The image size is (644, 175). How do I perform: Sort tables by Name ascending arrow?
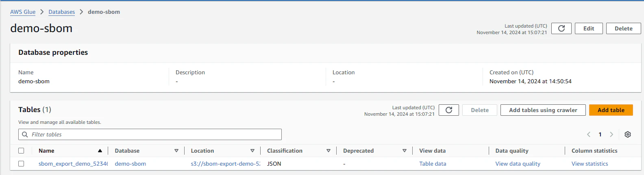100,151
